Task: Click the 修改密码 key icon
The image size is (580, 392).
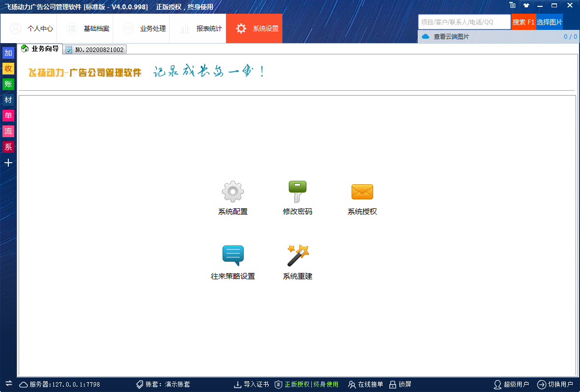Action: click(x=297, y=192)
